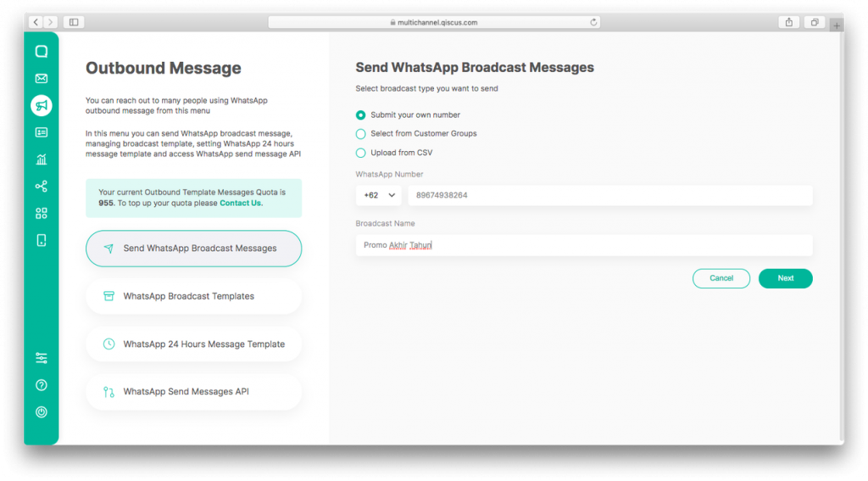Select the megaphone outbound message icon

point(42,105)
